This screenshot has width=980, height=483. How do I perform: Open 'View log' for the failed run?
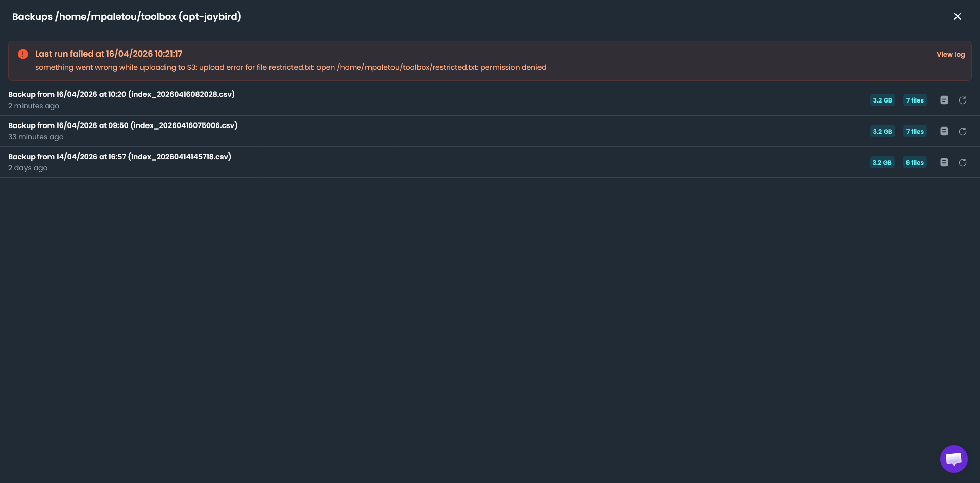(950, 54)
